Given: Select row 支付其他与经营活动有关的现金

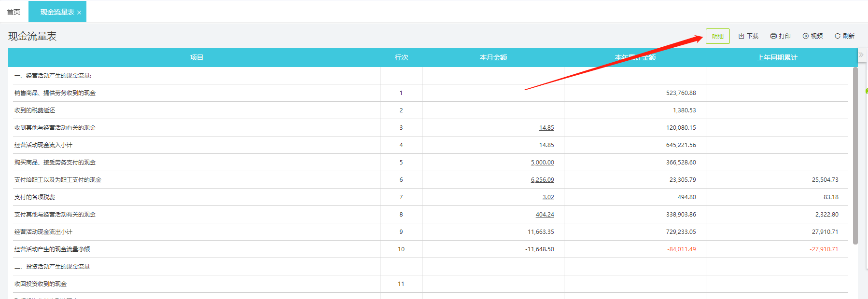Looking at the screenshot, I should click(431, 215).
